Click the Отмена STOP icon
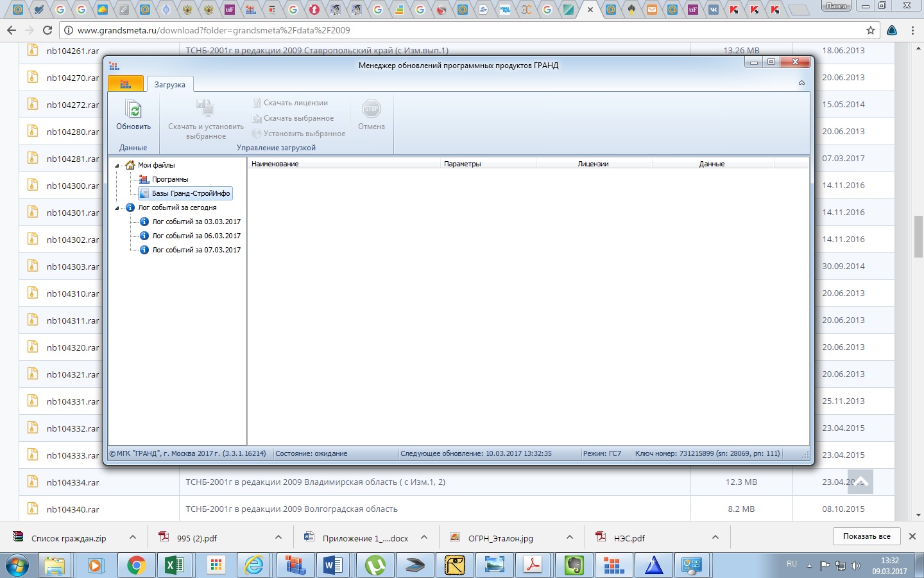 point(372,109)
